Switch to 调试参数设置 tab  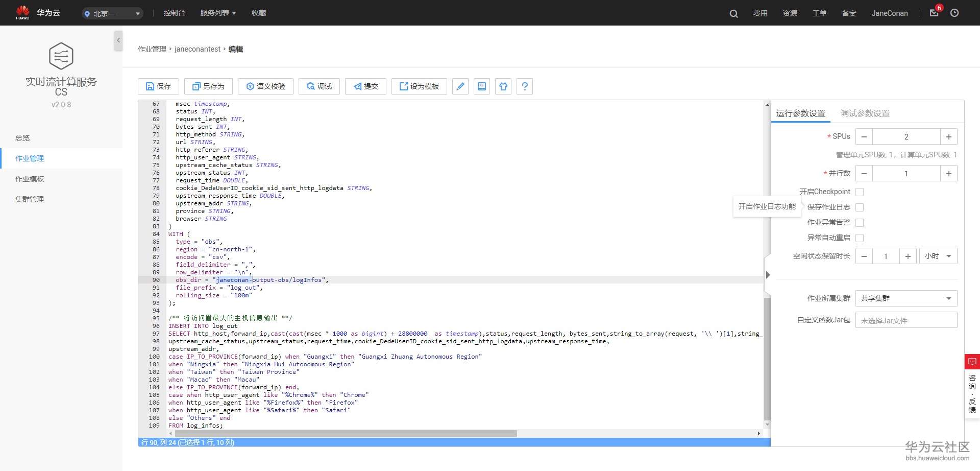865,113
